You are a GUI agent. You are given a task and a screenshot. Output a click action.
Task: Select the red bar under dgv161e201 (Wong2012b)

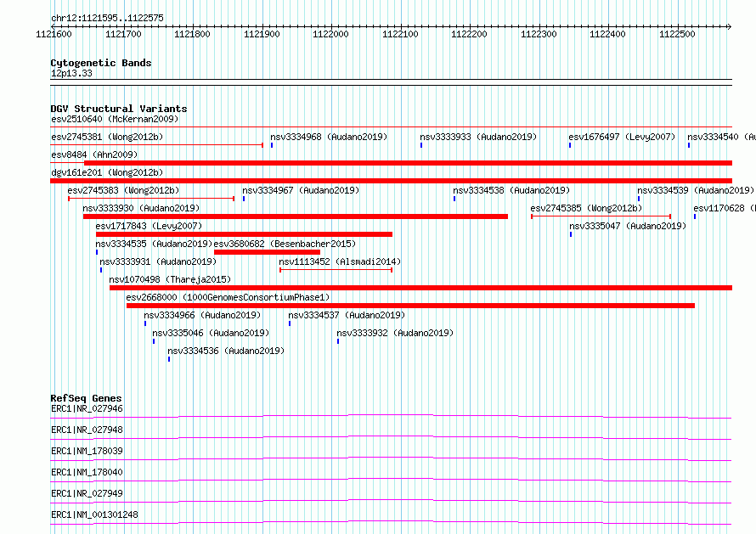click(x=391, y=181)
